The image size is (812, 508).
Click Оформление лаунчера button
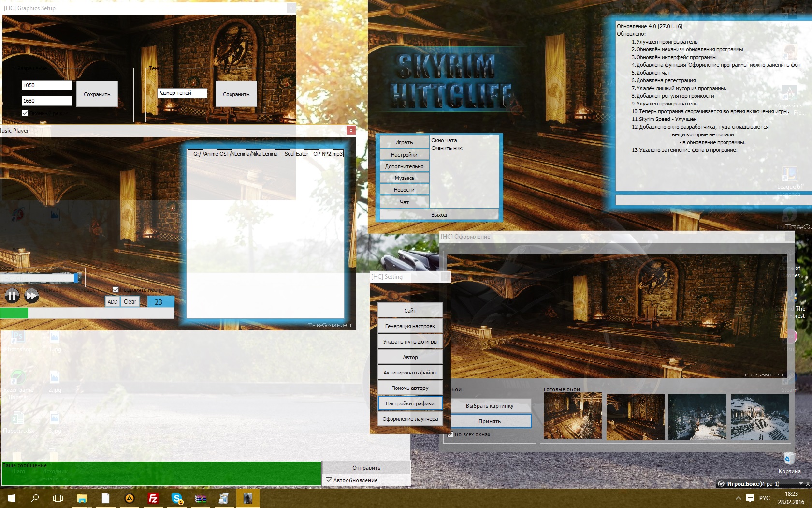click(410, 419)
